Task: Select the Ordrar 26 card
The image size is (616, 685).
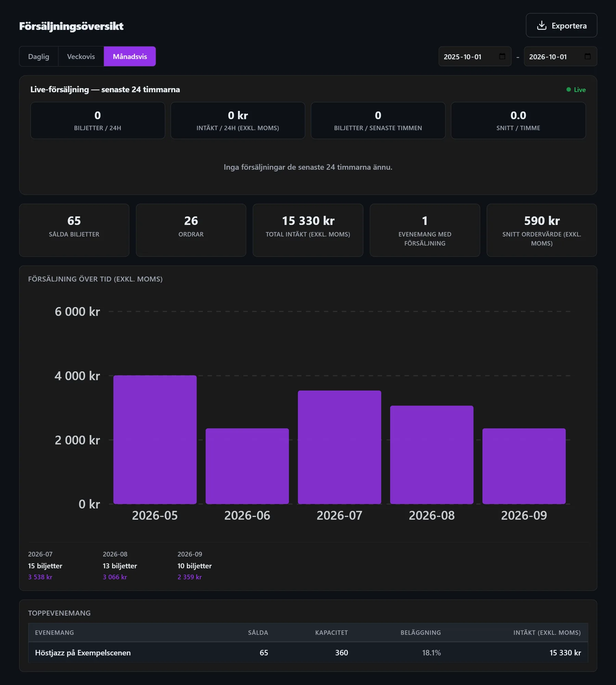Action: click(x=191, y=230)
